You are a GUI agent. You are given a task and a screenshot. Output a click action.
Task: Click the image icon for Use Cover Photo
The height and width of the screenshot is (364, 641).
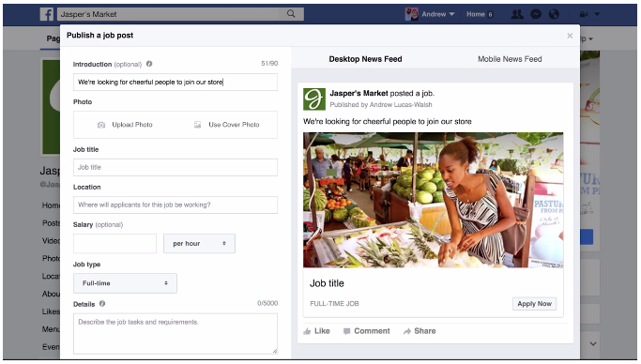click(197, 125)
